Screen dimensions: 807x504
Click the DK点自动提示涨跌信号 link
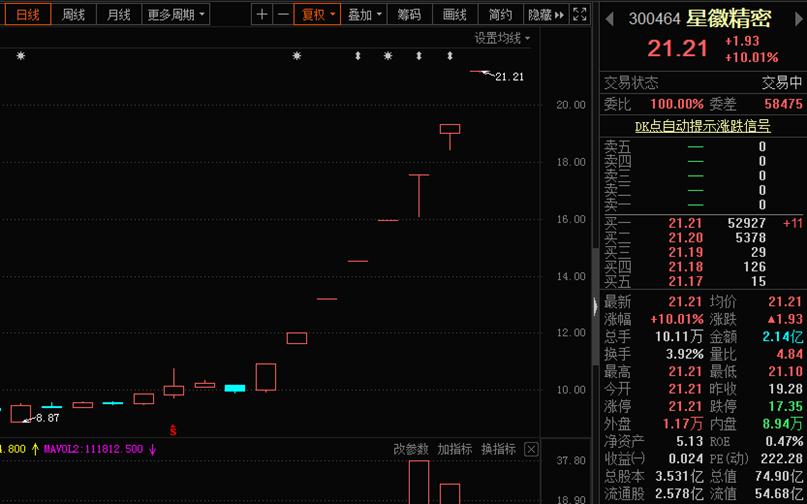click(703, 126)
